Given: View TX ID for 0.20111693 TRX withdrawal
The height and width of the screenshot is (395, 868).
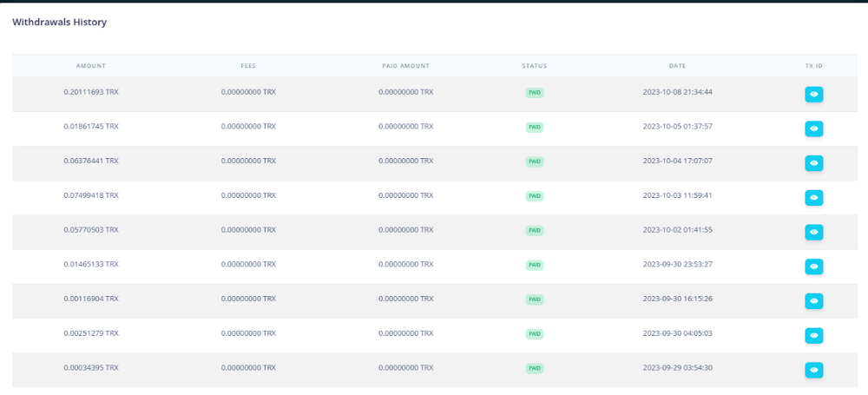Looking at the screenshot, I should pos(813,94).
